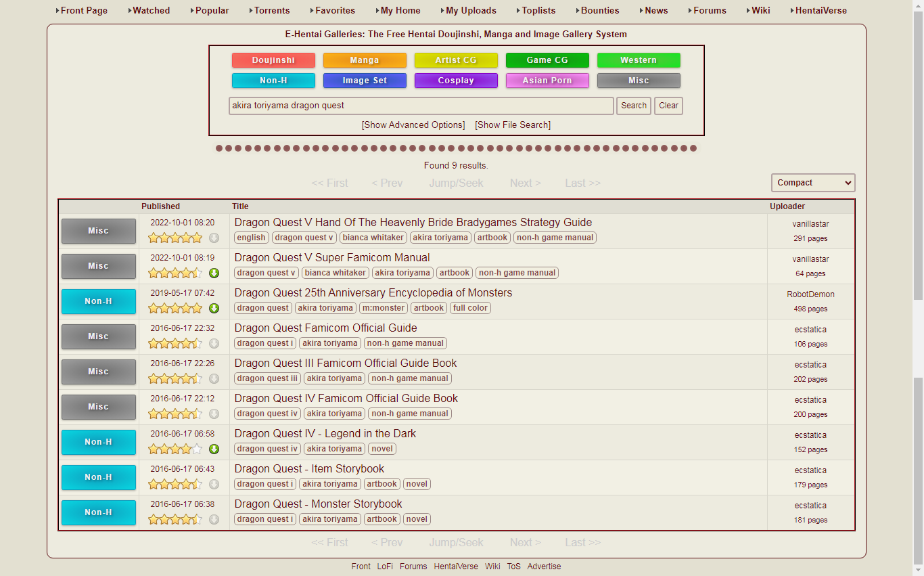924x576 pixels.
Task: Open torrent icon for 25th Anniversary Encyclopedia of Monsters
Action: (214, 308)
